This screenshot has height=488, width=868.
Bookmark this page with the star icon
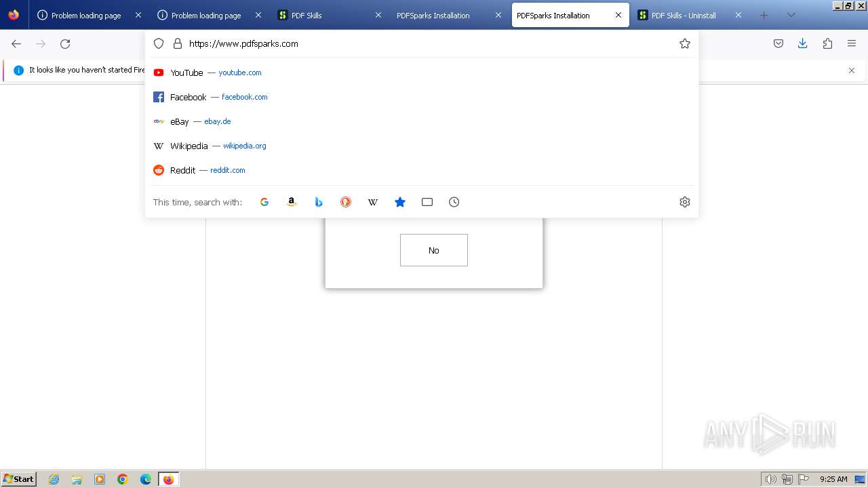click(x=685, y=43)
